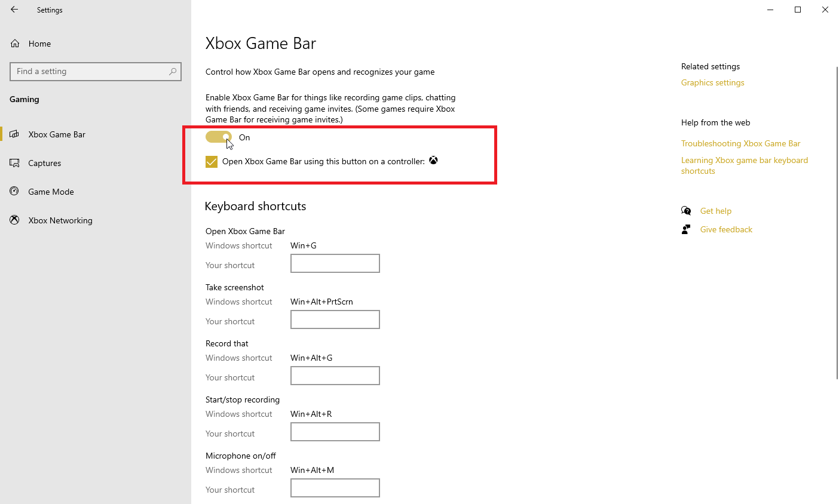839x504 pixels.
Task: Focus the Find a setting search box
Action: 96,71
